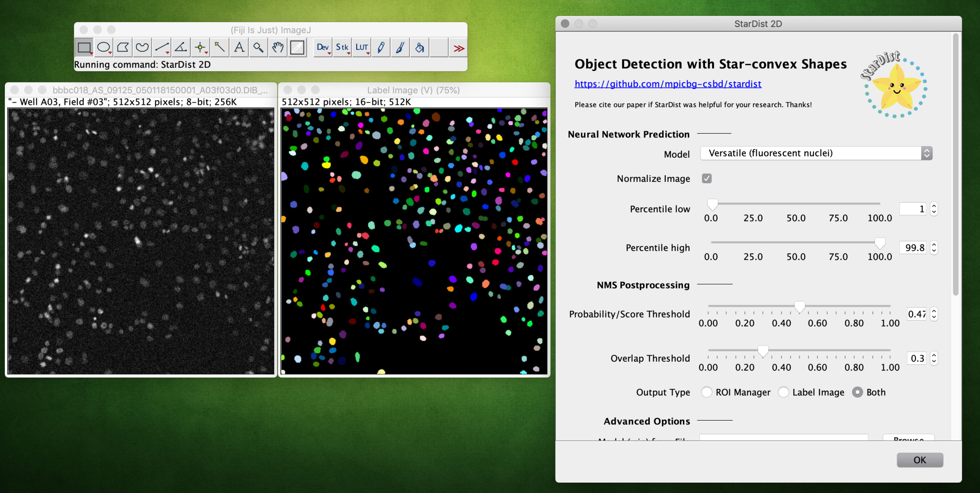Select the Text tool
This screenshot has height=493, width=980.
click(x=239, y=48)
